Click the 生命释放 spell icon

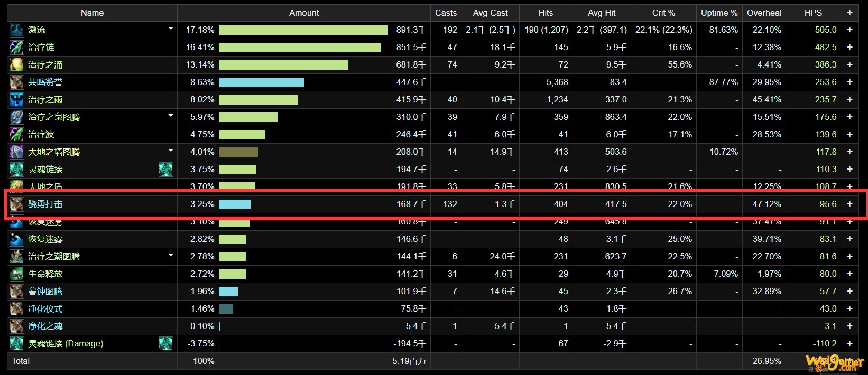(x=17, y=274)
